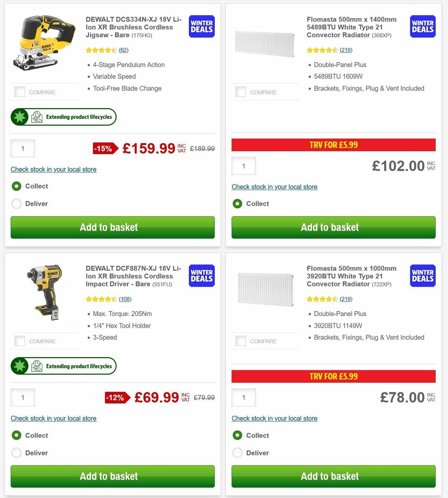Click the 1400mm radiator quantity box
Screen dimensions: 448x498
[x=243, y=166]
